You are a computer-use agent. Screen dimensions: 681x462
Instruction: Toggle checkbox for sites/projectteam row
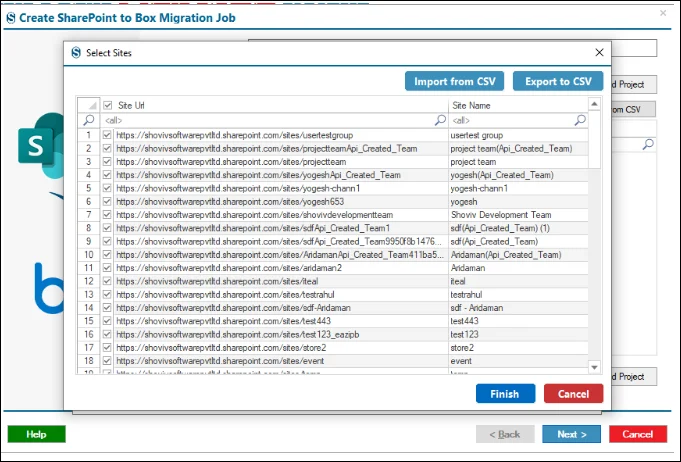[107, 162]
